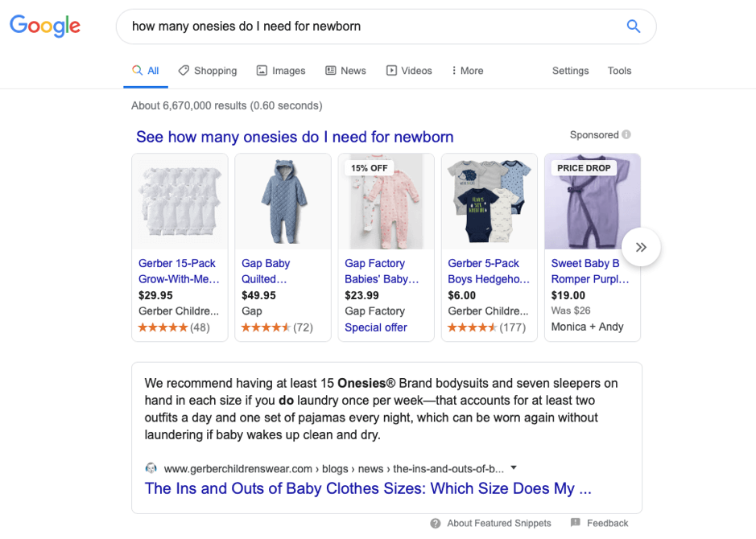Image resolution: width=756 pixels, height=539 pixels.
Task: Switch to the Videos tab
Action: coord(409,71)
